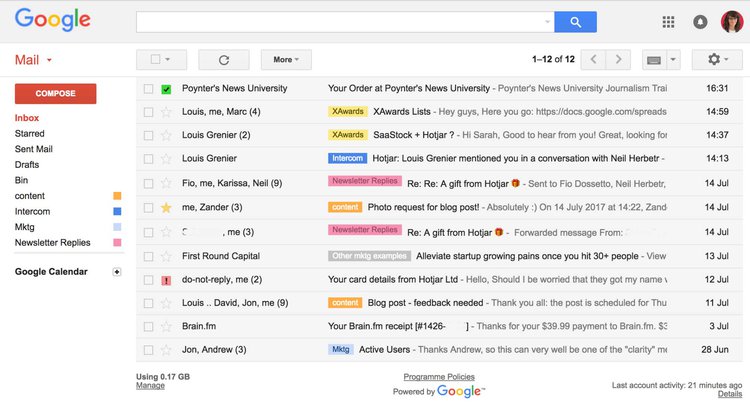Tick checkbox for Fio, me, Karissa thread
Viewport: 750px width, 416px height.
(148, 183)
